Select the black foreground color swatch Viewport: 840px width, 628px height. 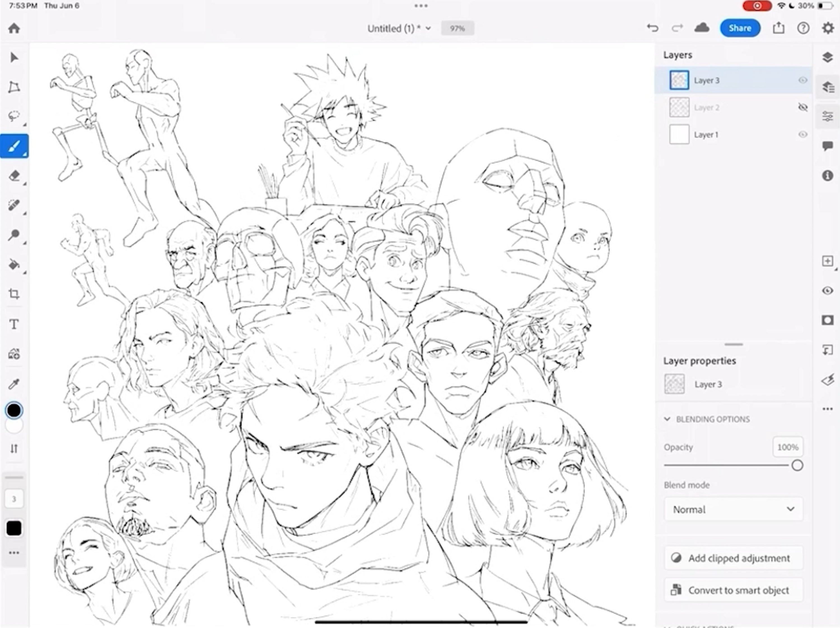(14, 410)
